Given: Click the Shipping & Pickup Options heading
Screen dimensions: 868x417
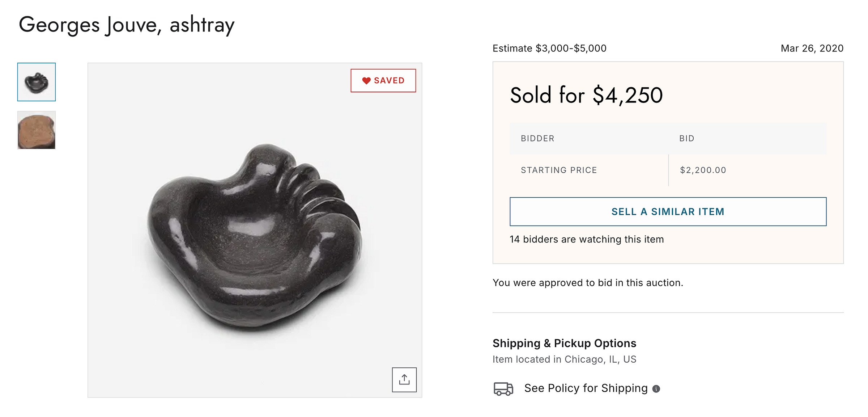Looking at the screenshot, I should (x=564, y=343).
